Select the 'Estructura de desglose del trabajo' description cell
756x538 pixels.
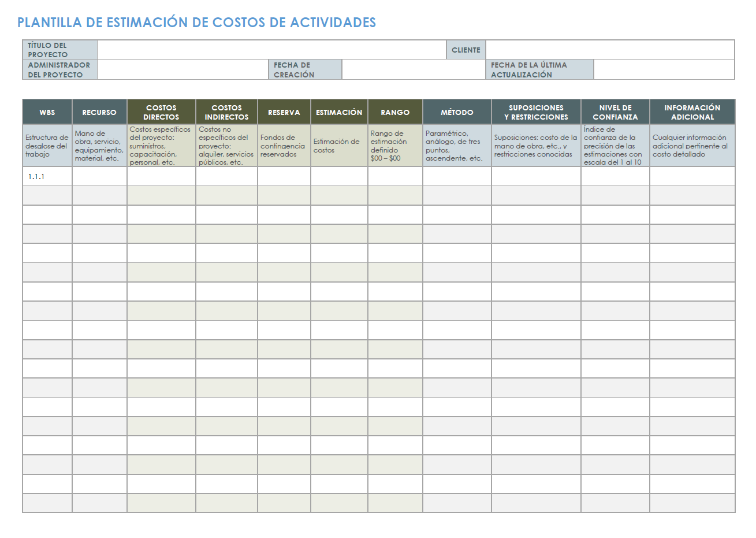tap(47, 146)
